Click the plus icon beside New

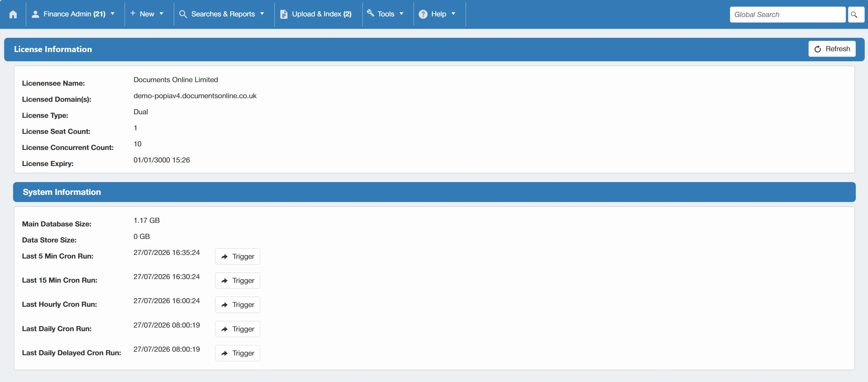click(133, 13)
